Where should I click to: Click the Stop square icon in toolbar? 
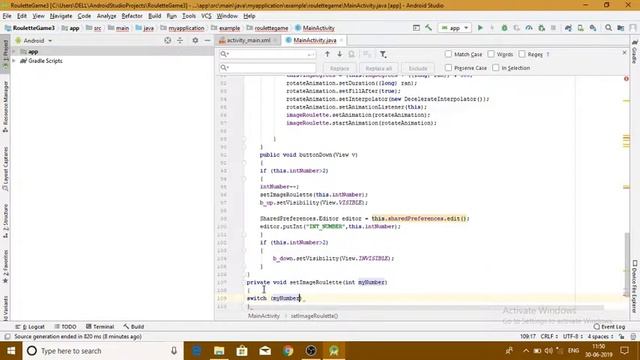click(x=553, y=28)
